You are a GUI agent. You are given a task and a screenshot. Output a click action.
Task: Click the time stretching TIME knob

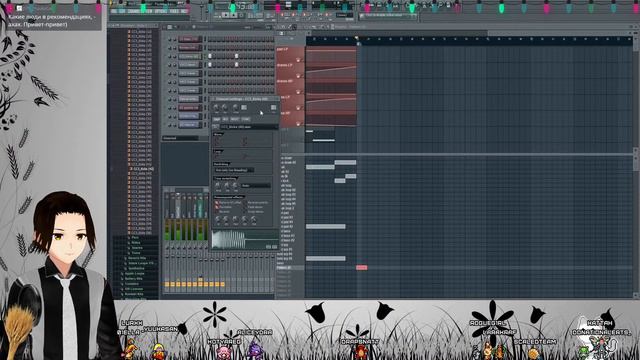click(235, 185)
